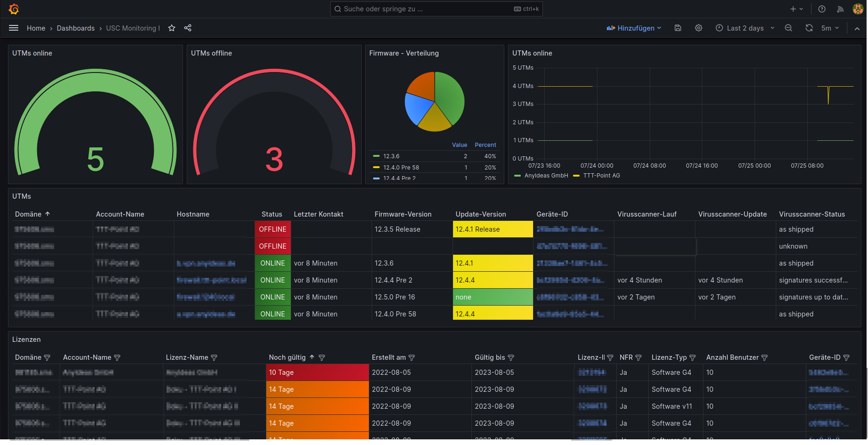Save dashboard using the disk icon
Viewport: 868px width, 445px height.
pos(678,28)
